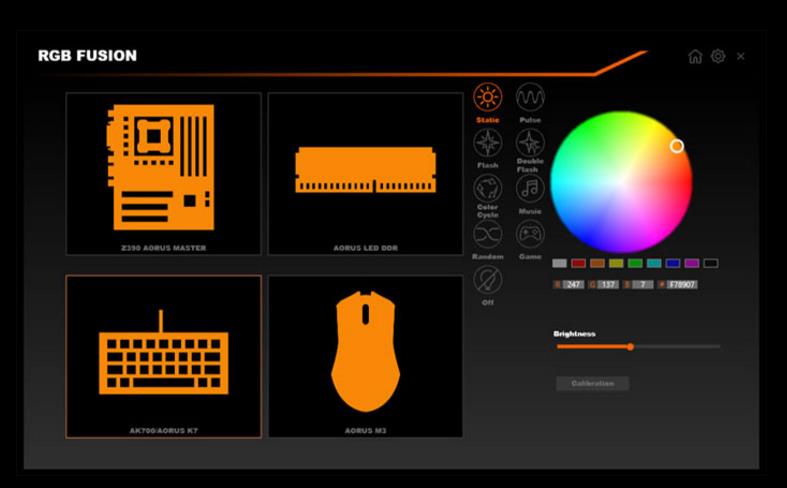Open settings via gear icon
Viewport: 787px width, 488px height.
click(718, 56)
